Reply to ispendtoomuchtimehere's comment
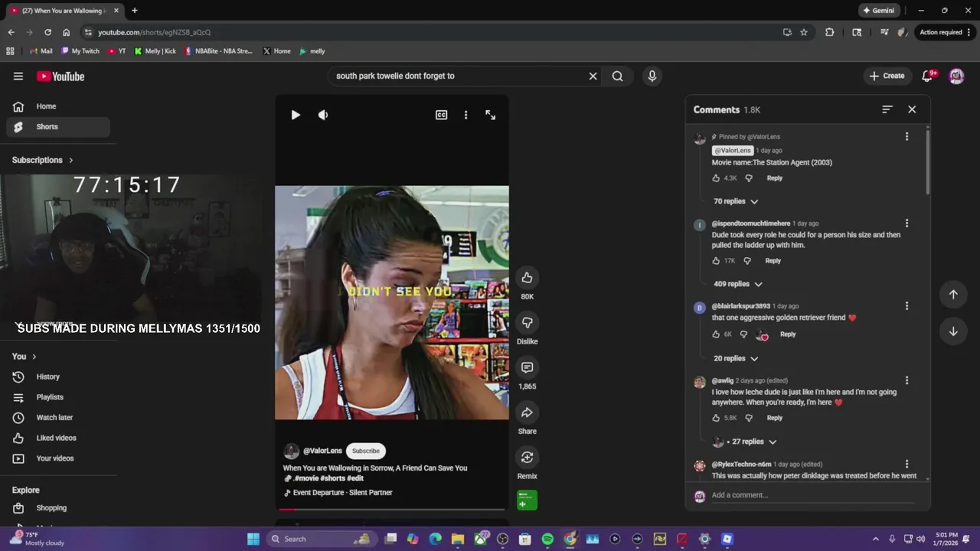Screen dimensions: 980x551 point(773,261)
